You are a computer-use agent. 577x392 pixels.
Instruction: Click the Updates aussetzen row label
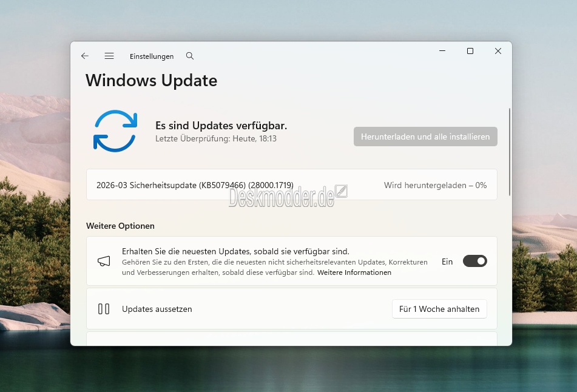pos(157,309)
